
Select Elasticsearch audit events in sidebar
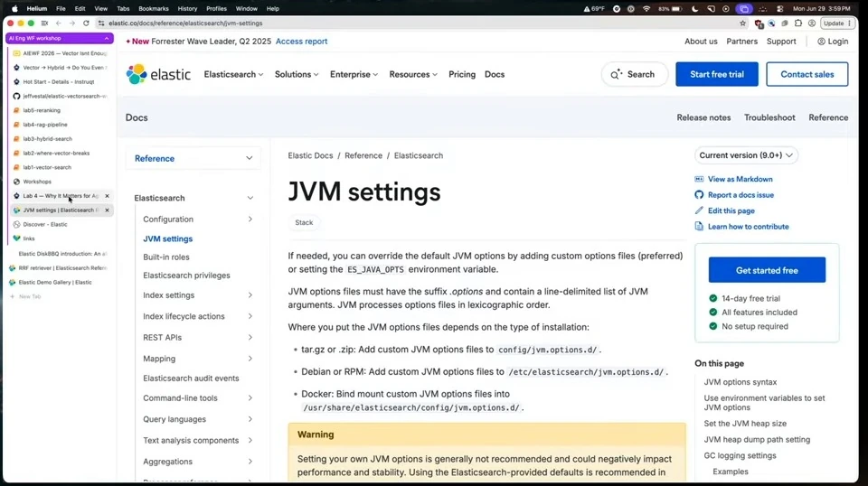pyautogui.click(x=191, y=379)
